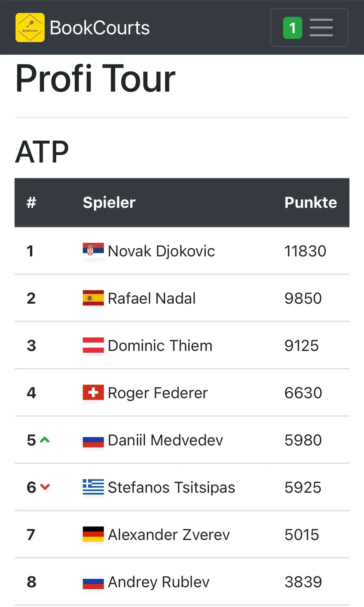The image size is (364, 607).
Task: Click the green up arrow at rank 5
Action: pos(45,440)
